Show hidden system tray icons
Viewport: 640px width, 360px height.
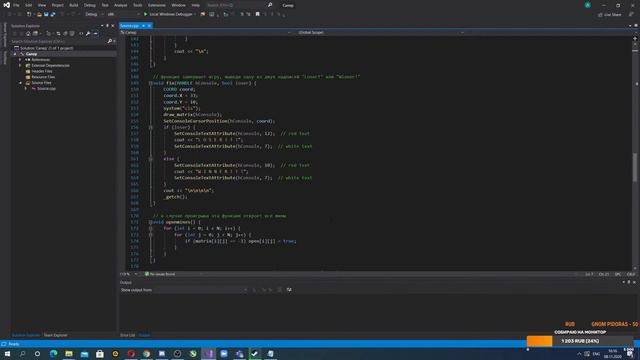coord(579,354)
